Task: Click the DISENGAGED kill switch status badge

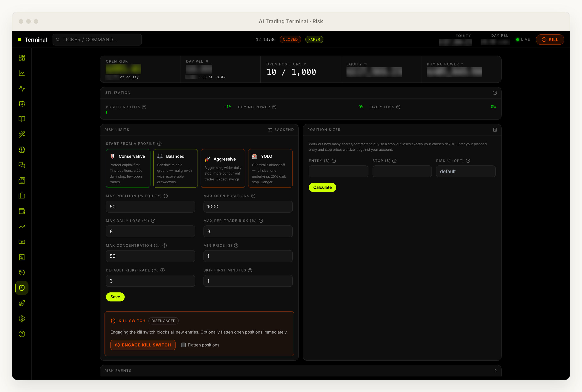Action: [x=164, y=321]
